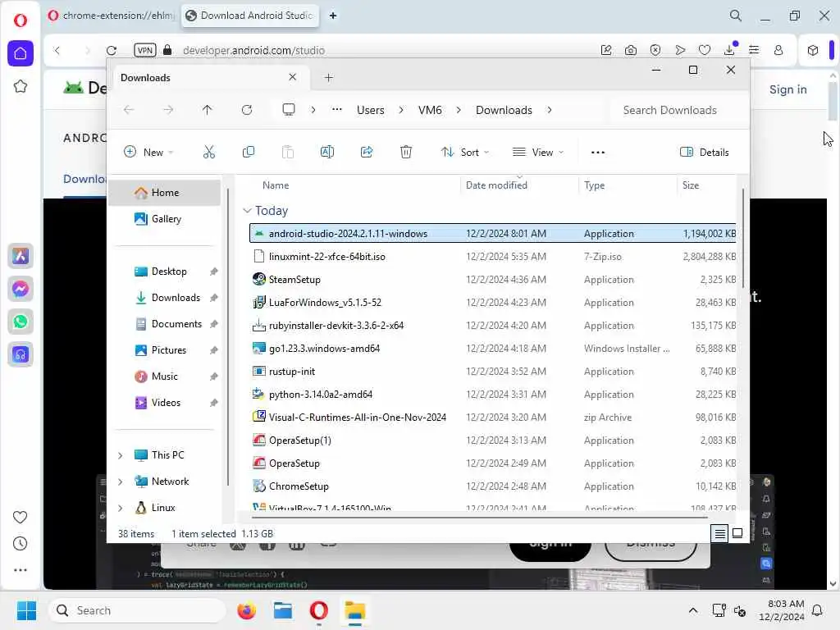Screen dimensions: 840x630
Task: Expand Linux in navigation pane
Action: [120, 508]
